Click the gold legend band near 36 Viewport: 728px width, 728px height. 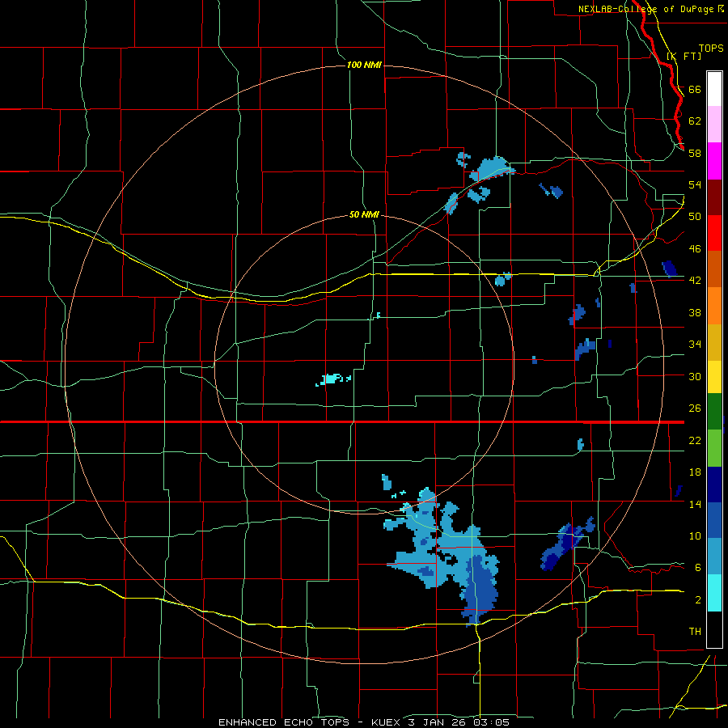[x=714, y=342]
